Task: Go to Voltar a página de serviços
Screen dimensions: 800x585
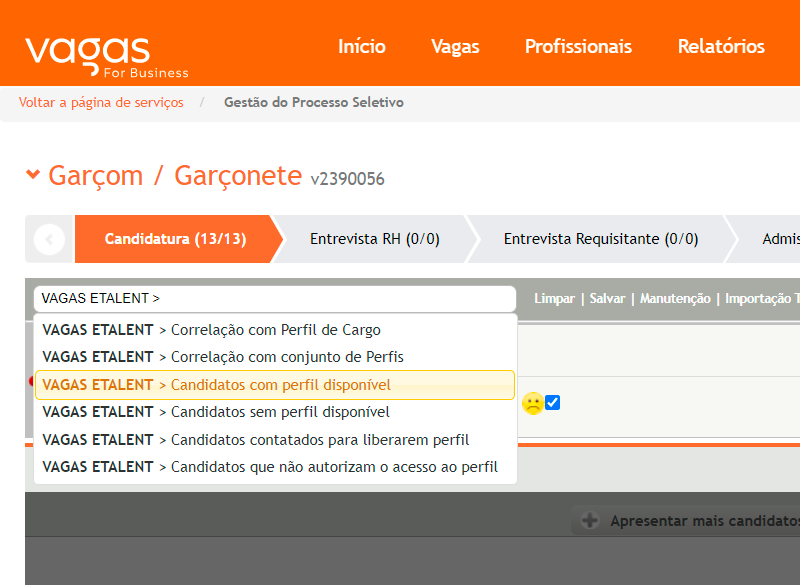Action: click(101, 103)
